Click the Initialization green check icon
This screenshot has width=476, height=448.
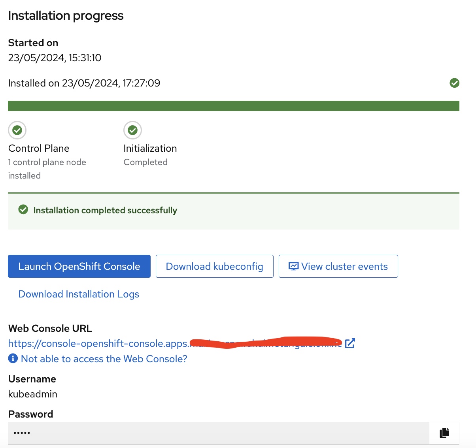pyautogui.click(x=132, y=130)
